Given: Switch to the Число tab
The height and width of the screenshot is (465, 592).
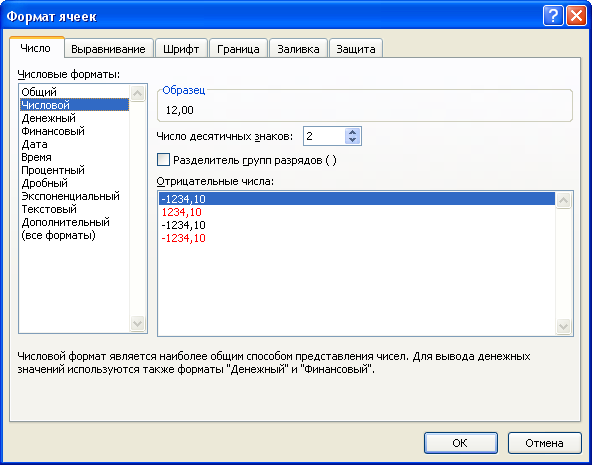Looking at the screenshot, I should tap(36, 48).
